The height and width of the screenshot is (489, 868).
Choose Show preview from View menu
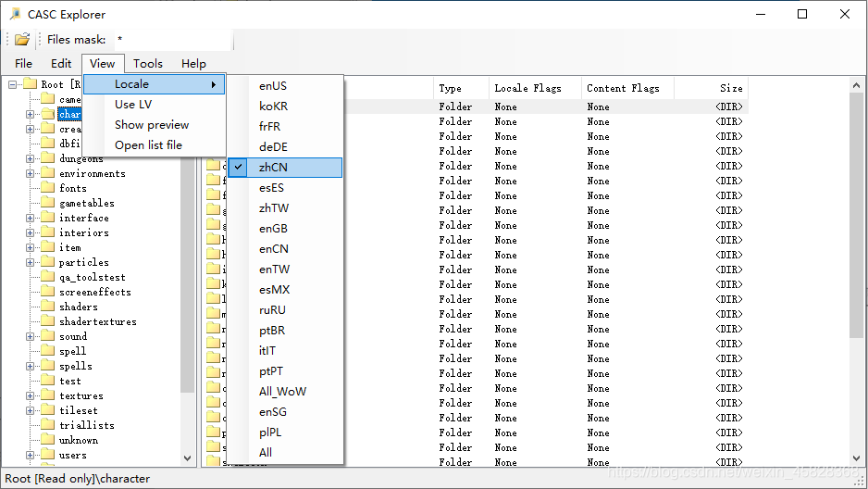[x=155, y=125]
